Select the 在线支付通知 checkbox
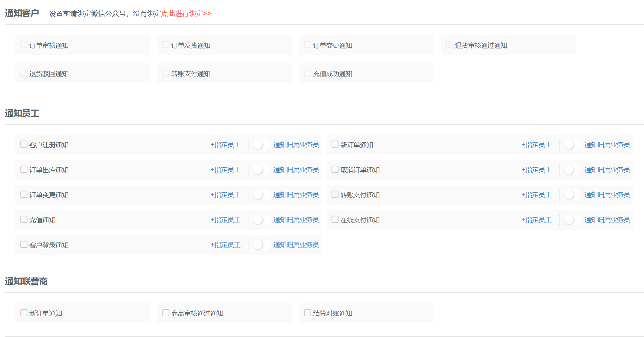This screenshot has width=644, height=337. tap(335, 219)
